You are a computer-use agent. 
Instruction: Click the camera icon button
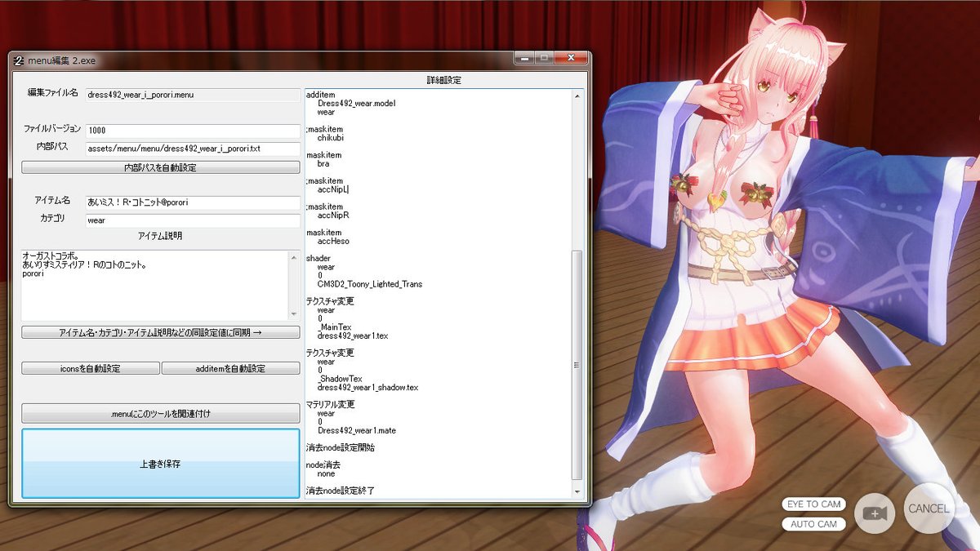point(875,513)
